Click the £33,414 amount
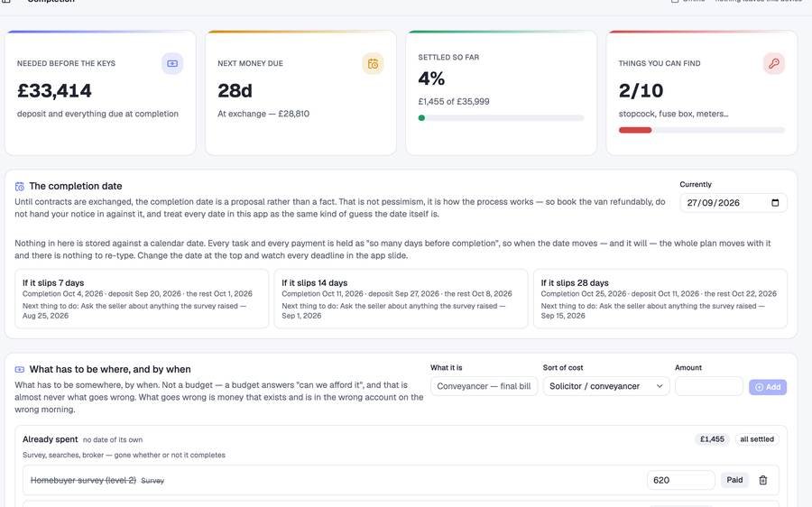This screenshot has height=507, width=812. tap(54, 91)
